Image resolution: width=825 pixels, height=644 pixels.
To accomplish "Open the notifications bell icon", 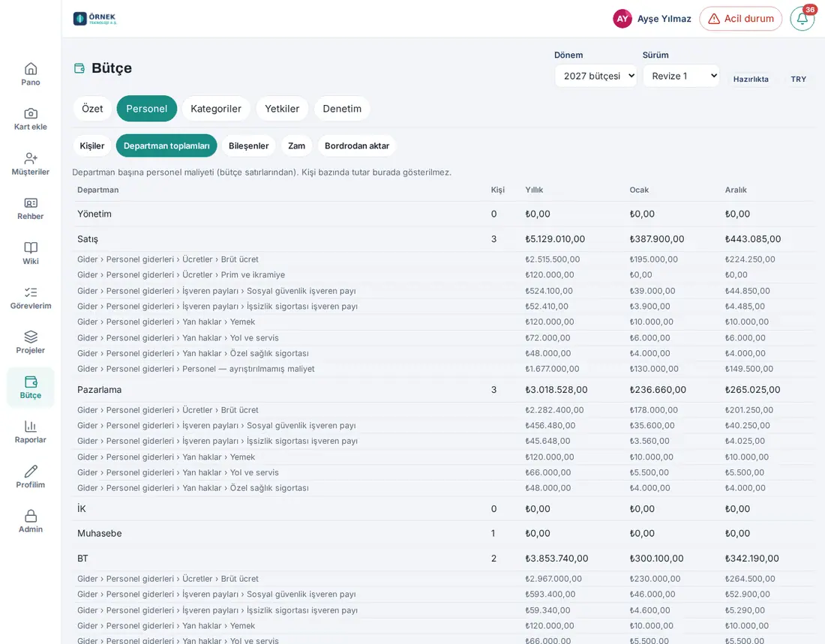I will pos(802,19).
